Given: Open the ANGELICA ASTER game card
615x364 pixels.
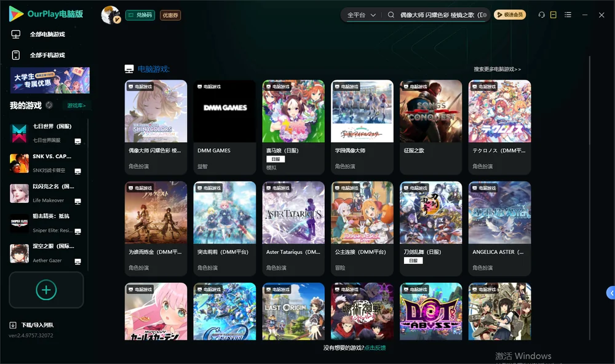Looking at the screenshot, I should pyautogui.click(x=499, y=229).
